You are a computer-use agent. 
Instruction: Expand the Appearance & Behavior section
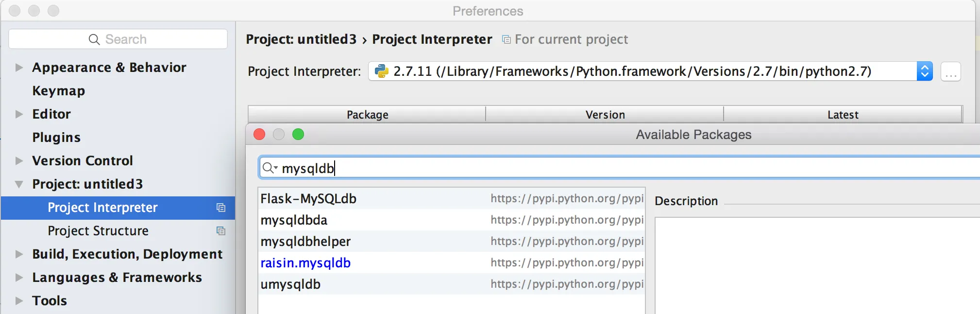[x=19, y=68]
